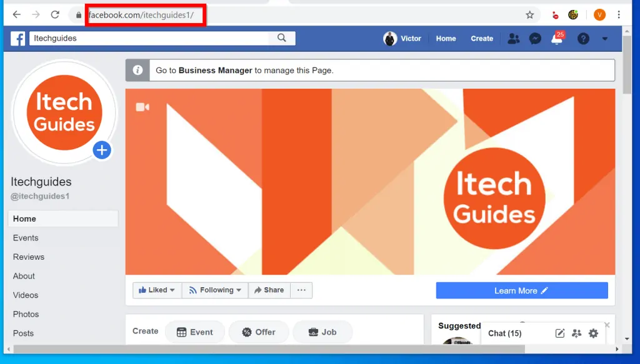This screenshot has width=640, height=364.
Task: Open Friend Requests icon in Facebook header
Action: pos(514,38)
